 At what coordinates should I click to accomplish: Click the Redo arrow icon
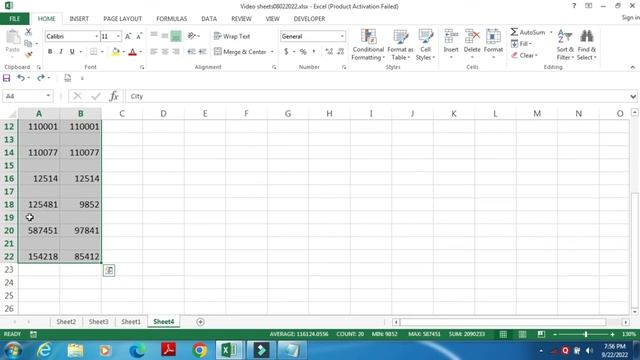[40, 78]
